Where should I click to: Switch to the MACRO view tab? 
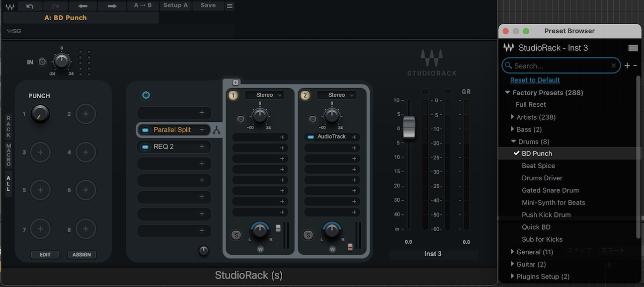click(8, 155)
